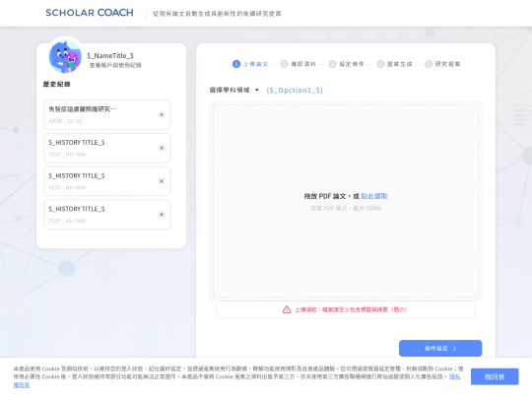Go to step 2 確認資料

pyautogui.click(x=299, y=64)
